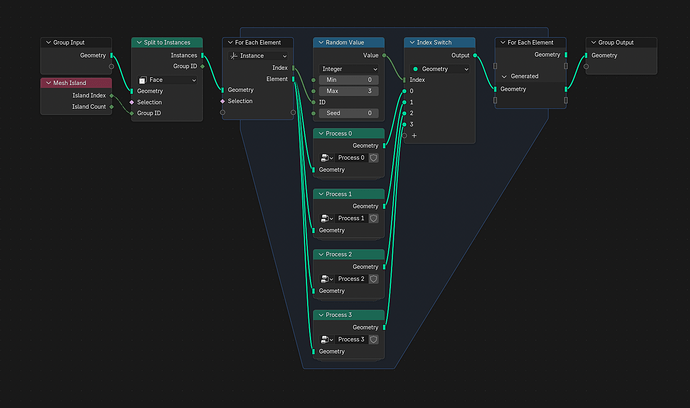Add new item with plus in Index Switch
This screenshot has width=690, height=408.
point(414,136)
